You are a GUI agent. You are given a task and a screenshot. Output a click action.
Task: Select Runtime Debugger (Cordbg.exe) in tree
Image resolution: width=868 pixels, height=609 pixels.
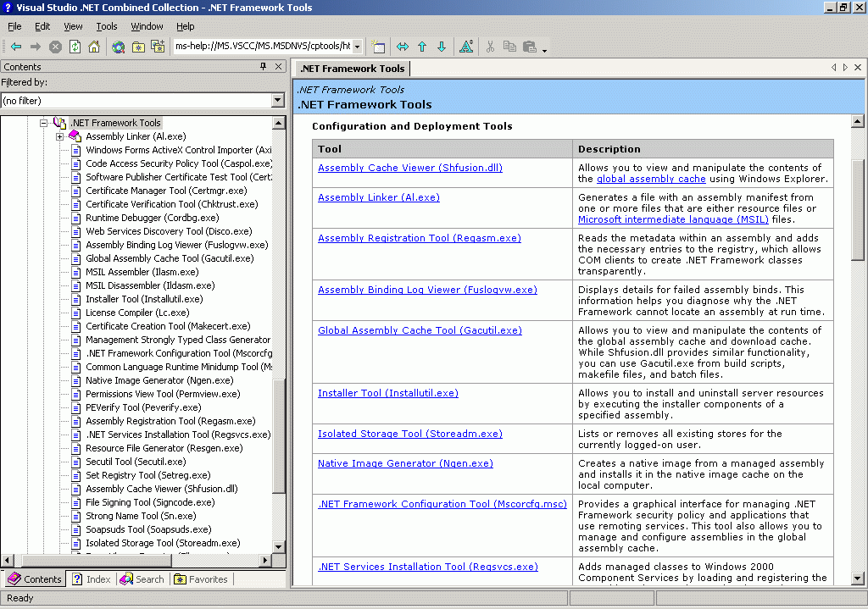coord(153,218)
